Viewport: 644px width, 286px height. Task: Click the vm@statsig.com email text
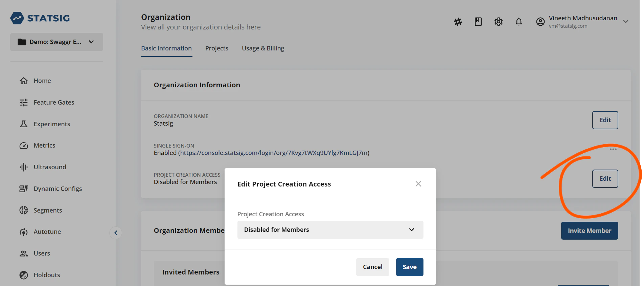coord(568,26)
